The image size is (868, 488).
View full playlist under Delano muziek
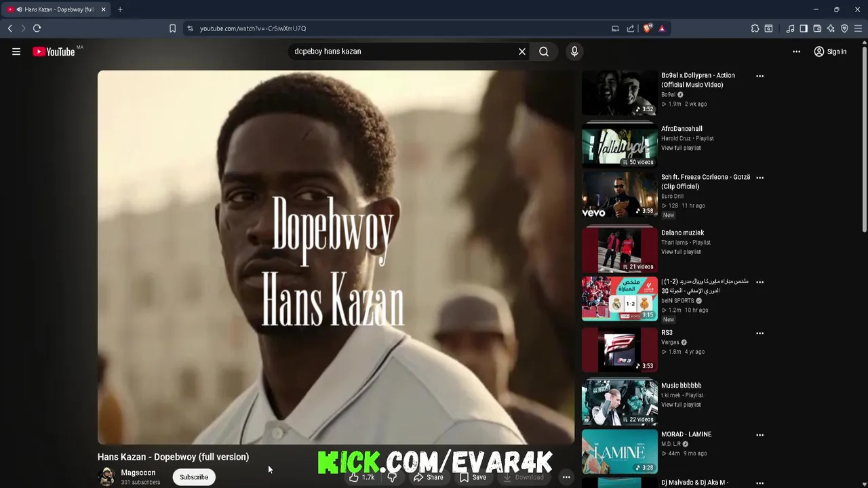681,252
